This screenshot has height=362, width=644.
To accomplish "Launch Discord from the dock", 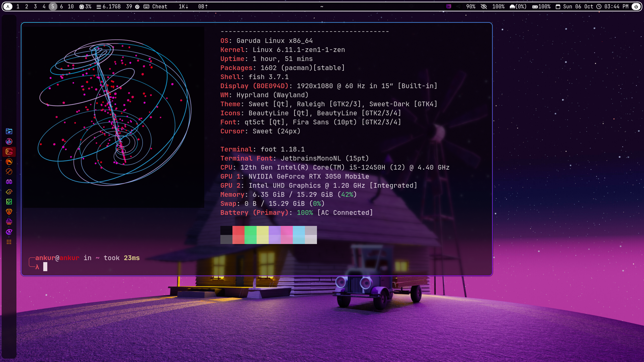I will point(9,182).
